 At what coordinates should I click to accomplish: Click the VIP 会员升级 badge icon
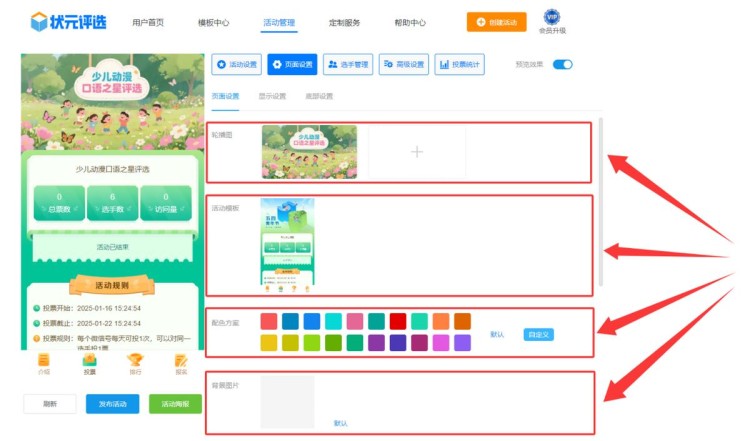(551, 17)
